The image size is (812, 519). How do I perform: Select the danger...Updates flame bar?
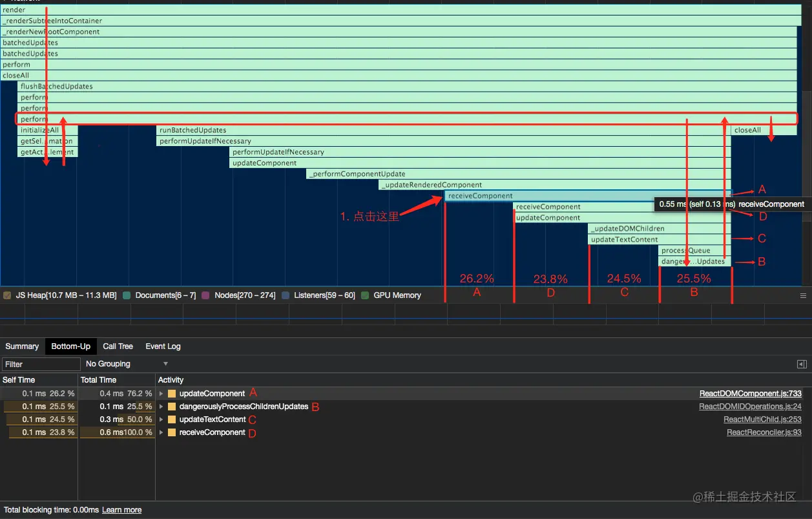click(x=694, y=262)
